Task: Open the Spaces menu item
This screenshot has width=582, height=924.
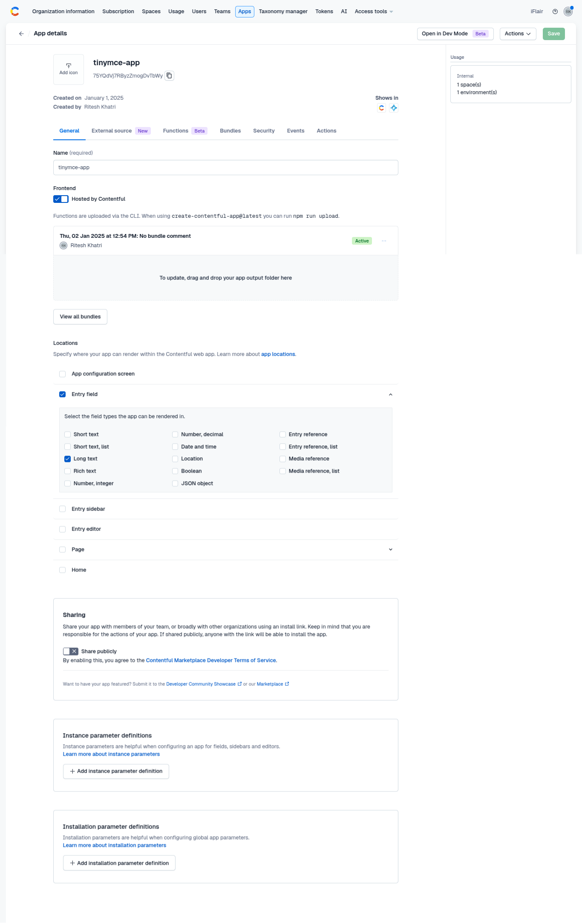Action: tap(151, 12)
